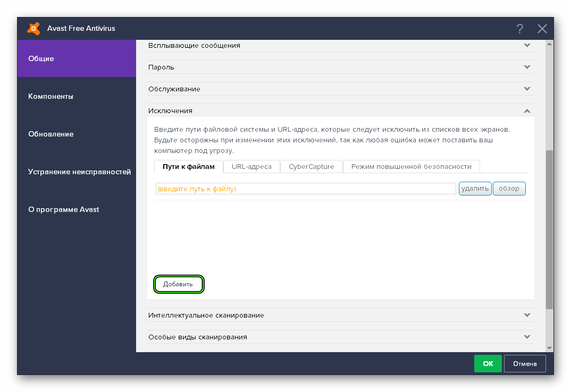The width and height of the screenshot is (571, 392).
Task: Click the scrollbar up arrow
Action: pos(550,44)
